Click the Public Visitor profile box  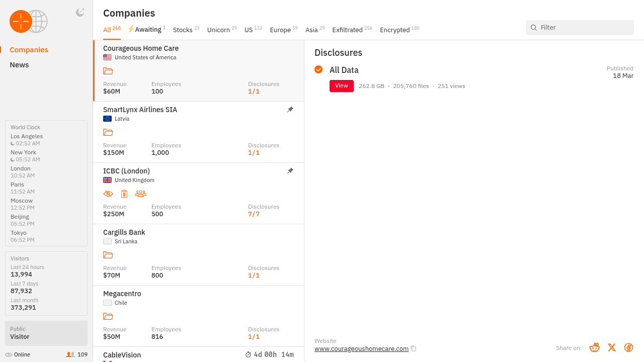[46, 333]
